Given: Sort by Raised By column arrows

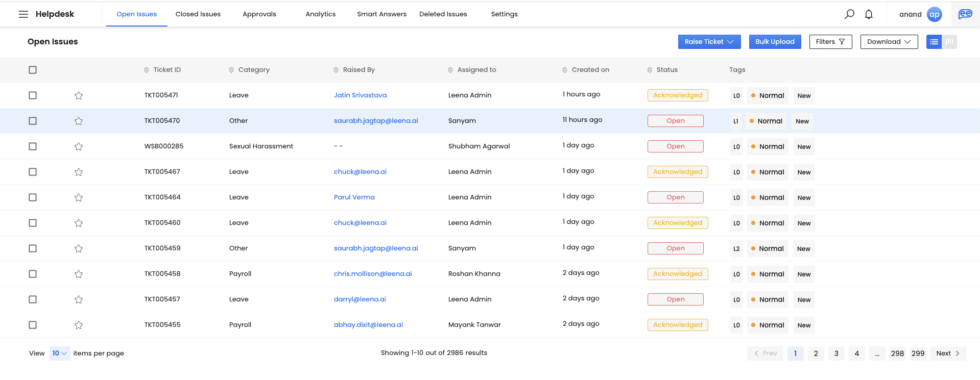Looking at the screenshot, I should (336, 70).
